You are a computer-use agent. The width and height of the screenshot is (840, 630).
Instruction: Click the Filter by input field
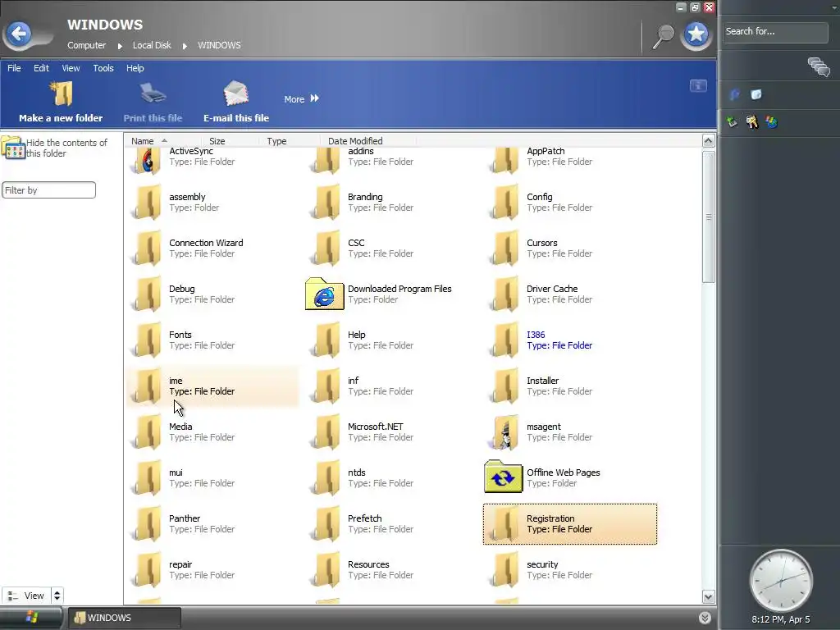pos(48,190)
